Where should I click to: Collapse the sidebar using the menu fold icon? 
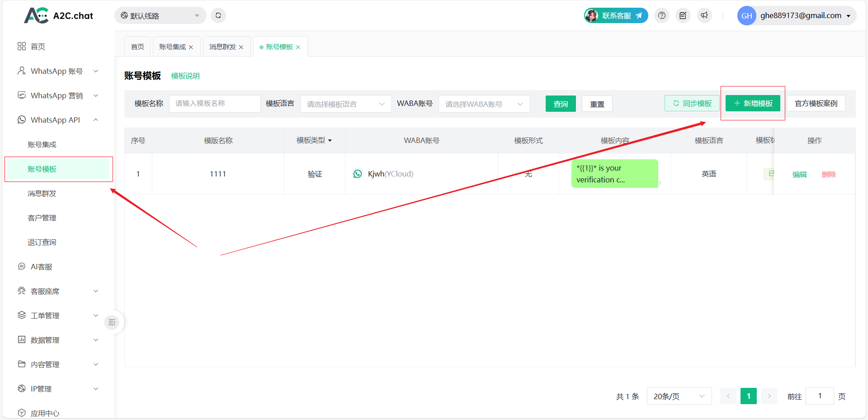pyautogui.click(x=112, y=322)
